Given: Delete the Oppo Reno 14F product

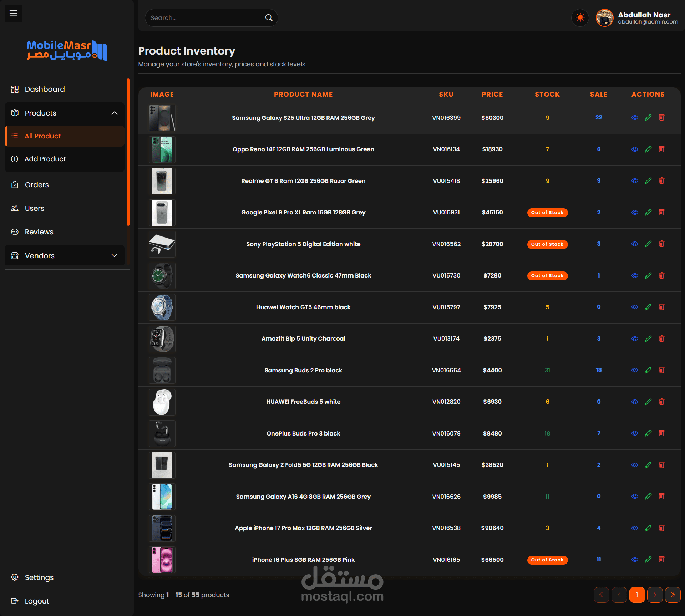Looking at the screenshot, I should [x=661, y=149].
